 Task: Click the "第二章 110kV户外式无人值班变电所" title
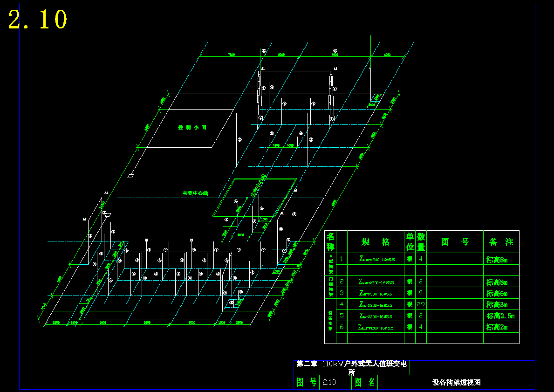click(x=351, y=368)
